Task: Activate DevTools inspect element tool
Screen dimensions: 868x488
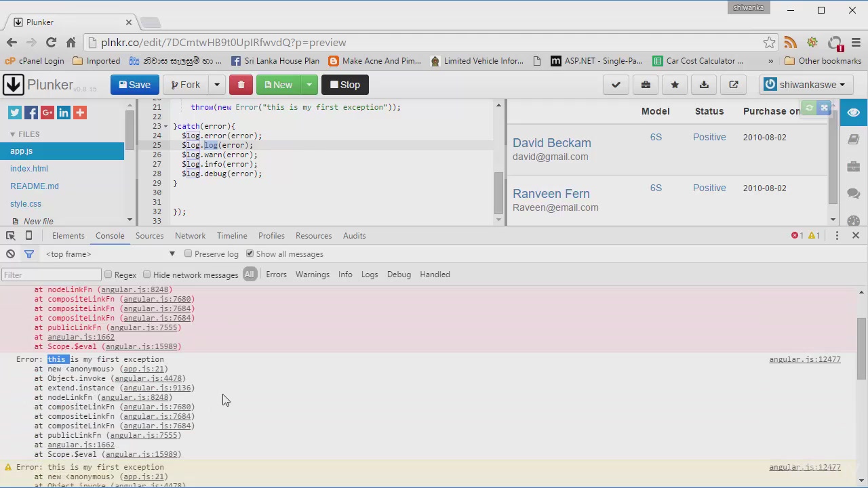Action: coord(11,236)
